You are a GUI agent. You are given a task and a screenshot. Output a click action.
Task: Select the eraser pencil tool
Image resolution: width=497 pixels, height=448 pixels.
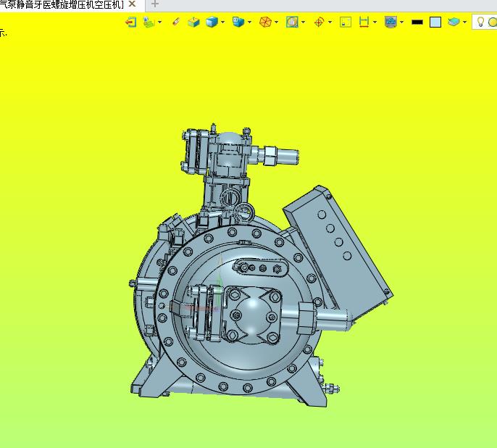pyautogui.click(x=176, y=22)
